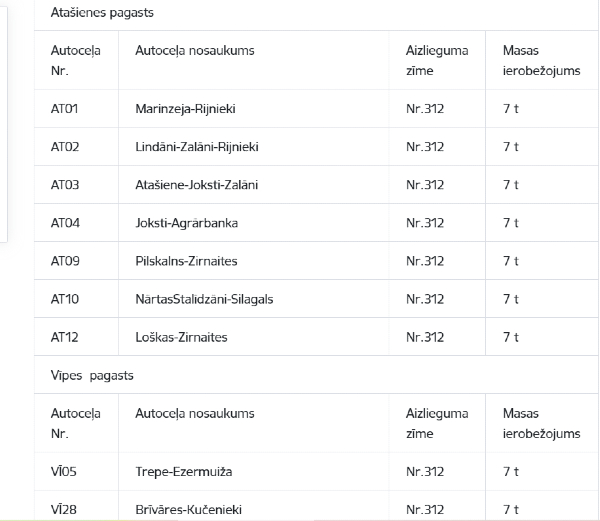
Task: Select the Trepe-Ezermuiža road name
Action: pyautogui.click(x=184, y=472)
